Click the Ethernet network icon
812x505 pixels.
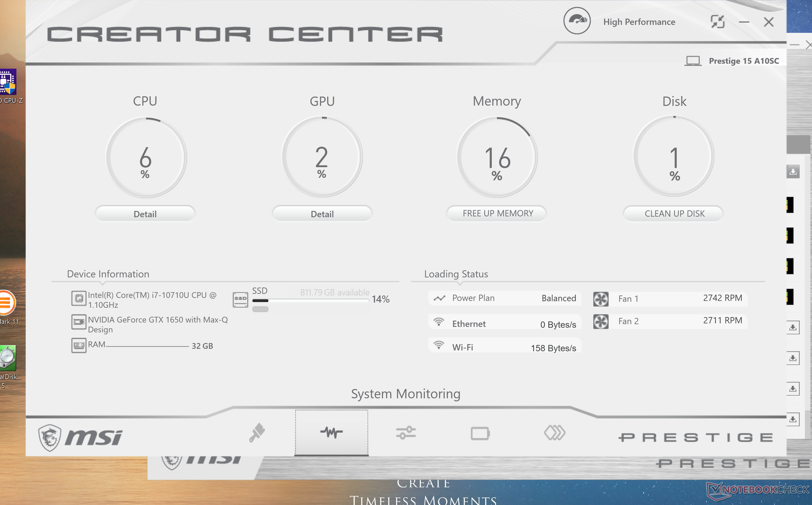439,322
